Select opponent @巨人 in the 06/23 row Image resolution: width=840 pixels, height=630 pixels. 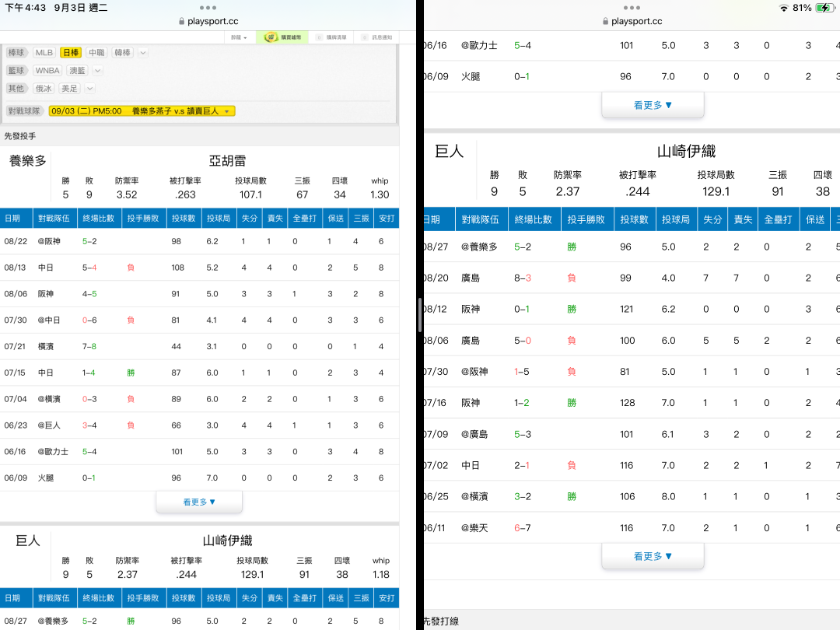[x=49, y=425]
